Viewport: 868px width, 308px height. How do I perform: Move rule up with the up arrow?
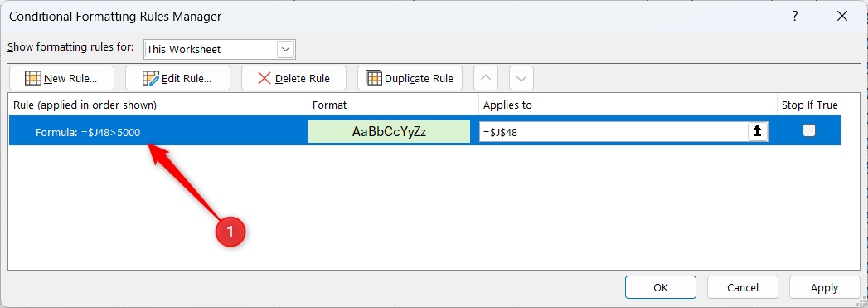coord(486,78)
